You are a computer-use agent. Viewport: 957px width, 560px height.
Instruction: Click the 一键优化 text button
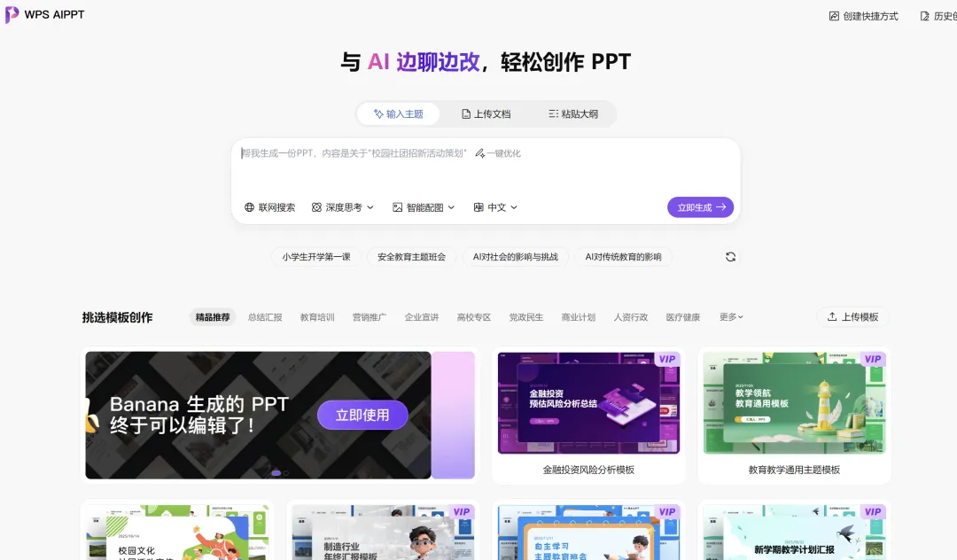pos(503,153)
